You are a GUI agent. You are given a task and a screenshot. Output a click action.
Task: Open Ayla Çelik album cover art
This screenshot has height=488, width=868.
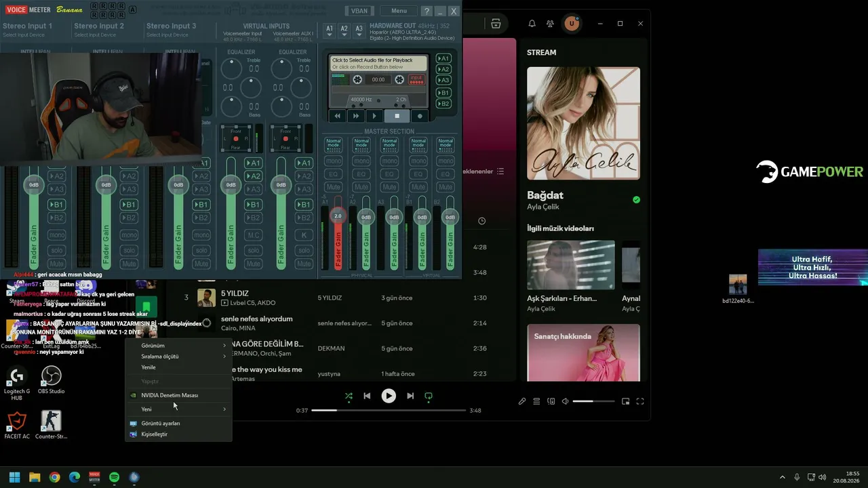coord(583,123)
